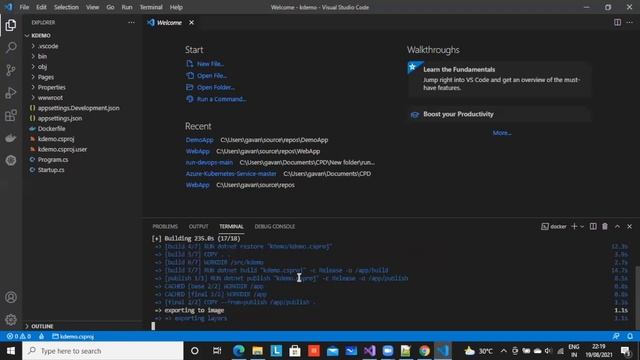Image resolution: width=640 pixels, height=360 pixels.
Task: Switch to the Output tab
Action: [x=198, y=227]
